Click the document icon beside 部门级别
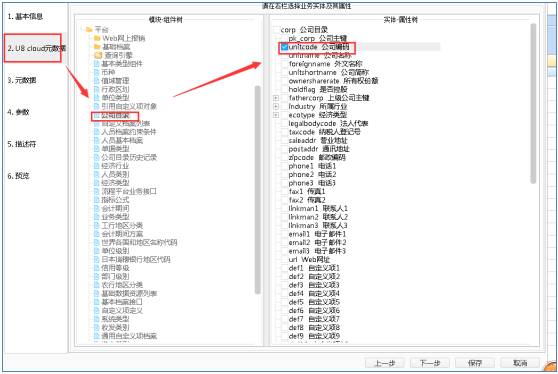Screen dimensions: 558x374 [96, 276]
